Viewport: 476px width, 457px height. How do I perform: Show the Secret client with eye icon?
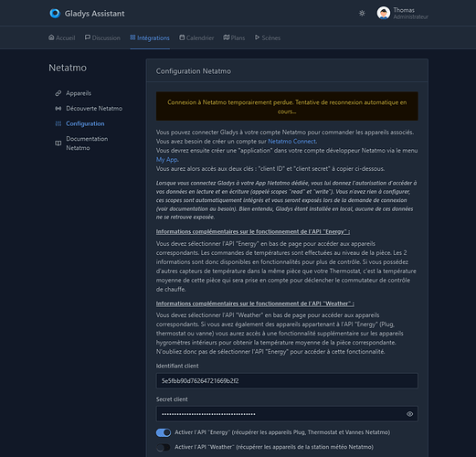[x=409, y=414]
